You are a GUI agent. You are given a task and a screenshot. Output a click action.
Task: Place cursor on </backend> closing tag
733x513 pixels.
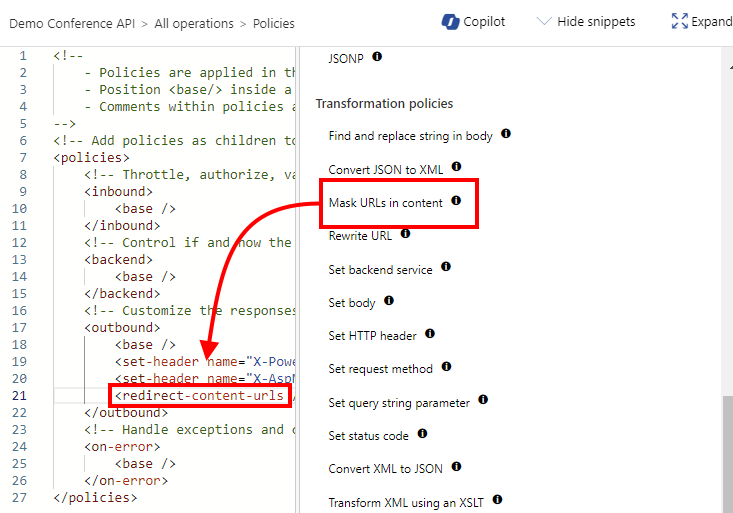(122, 294)
